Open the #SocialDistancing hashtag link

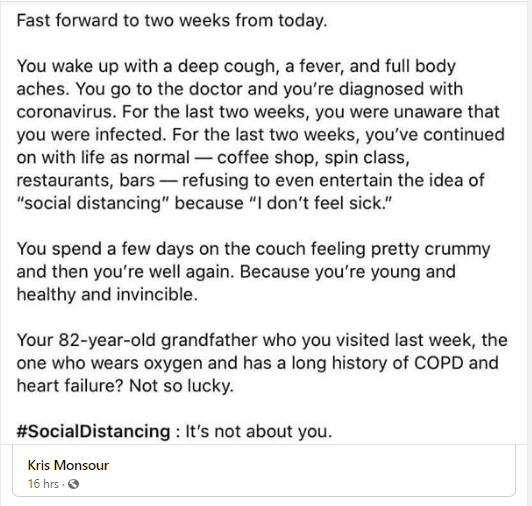coord(93,431)
